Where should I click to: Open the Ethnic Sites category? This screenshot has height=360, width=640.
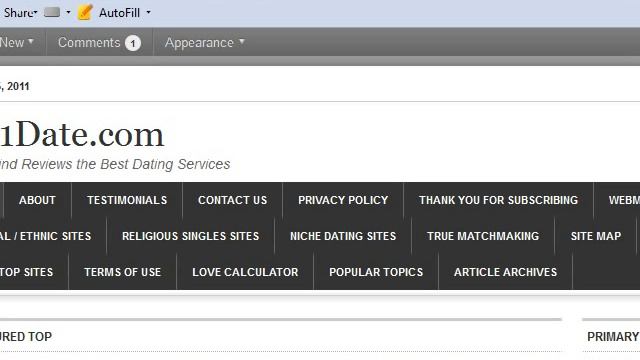[x=46, y=236]
